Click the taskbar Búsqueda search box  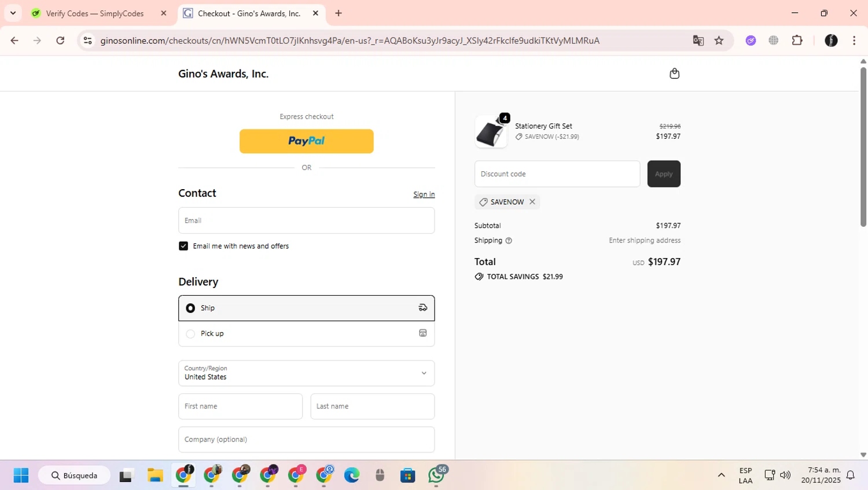coord(75,476)
